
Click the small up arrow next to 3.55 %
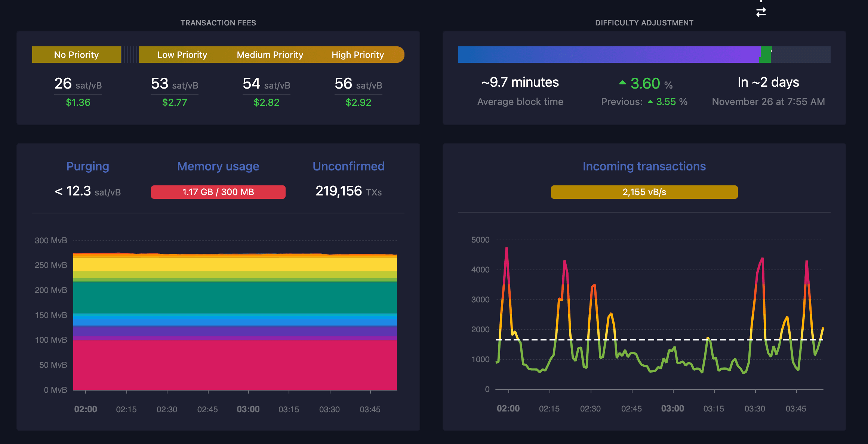click(x=650, y=102)
